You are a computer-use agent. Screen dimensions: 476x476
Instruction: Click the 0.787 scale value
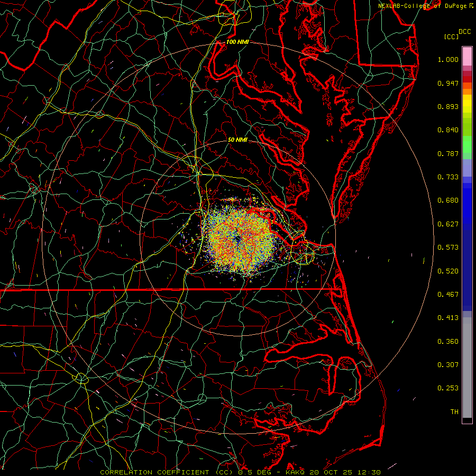tap(448, 153)
